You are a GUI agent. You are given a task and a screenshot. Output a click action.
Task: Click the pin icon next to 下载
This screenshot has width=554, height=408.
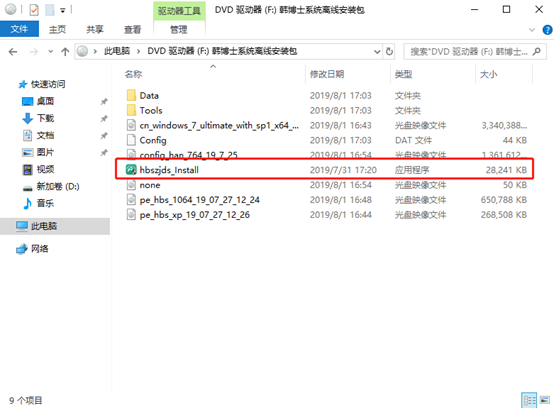[104, 118]
